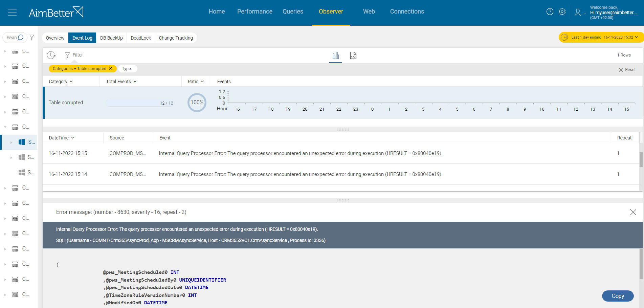
Task: Click the export code file icon
Action: (x=353, y=56)
